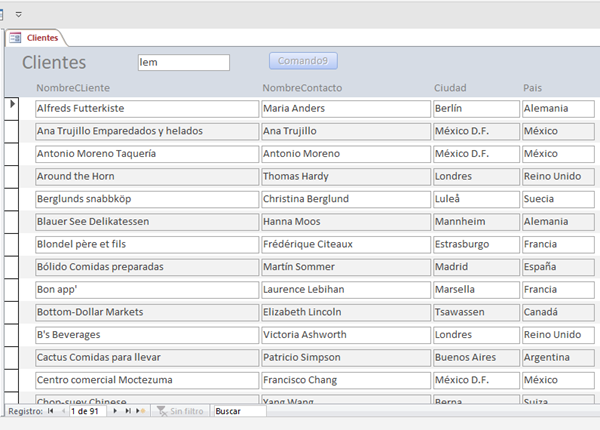Click the NombreContacto column header

pyautogui.click(x=302, y=88)
